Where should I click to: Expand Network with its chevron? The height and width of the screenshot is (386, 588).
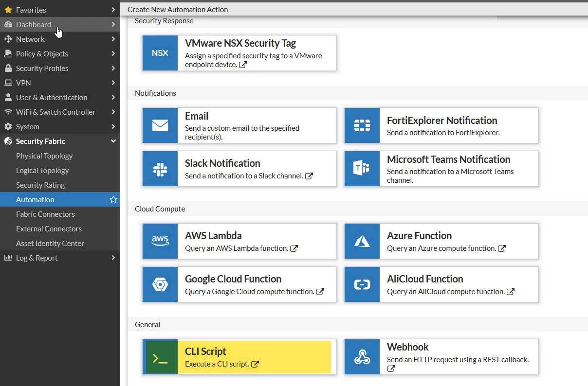(x=113, y=39)
